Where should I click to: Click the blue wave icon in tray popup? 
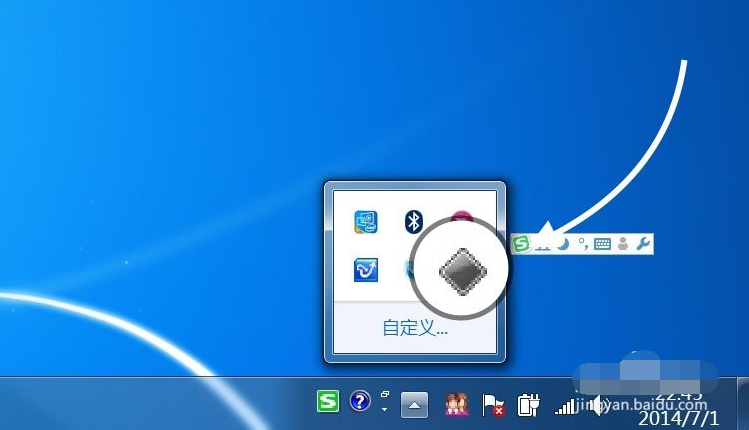click(366, 270)
